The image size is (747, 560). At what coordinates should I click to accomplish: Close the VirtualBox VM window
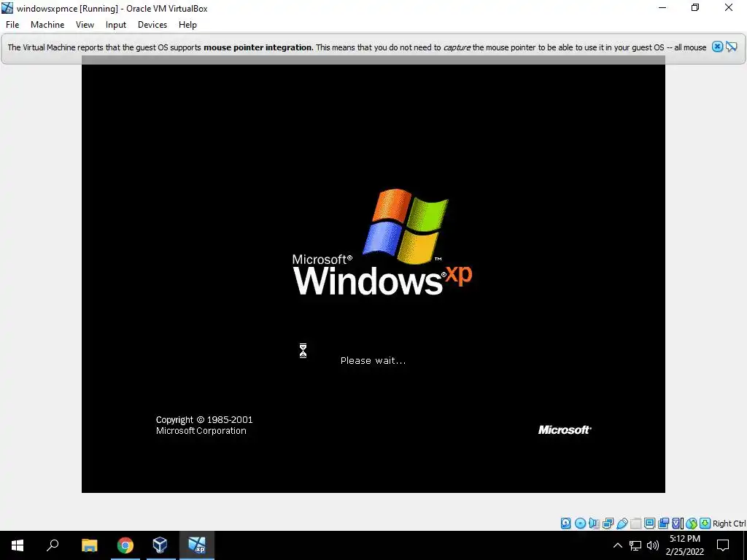pyautogui.click(x=729, y=7)
